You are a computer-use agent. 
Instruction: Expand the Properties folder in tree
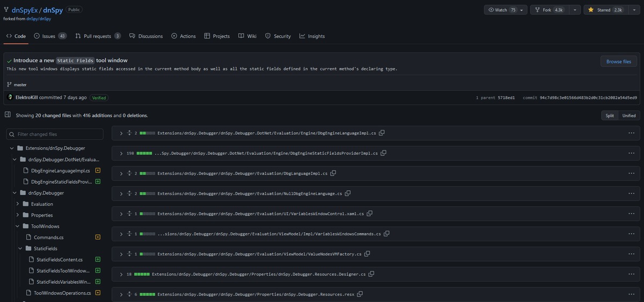(18, 215)
